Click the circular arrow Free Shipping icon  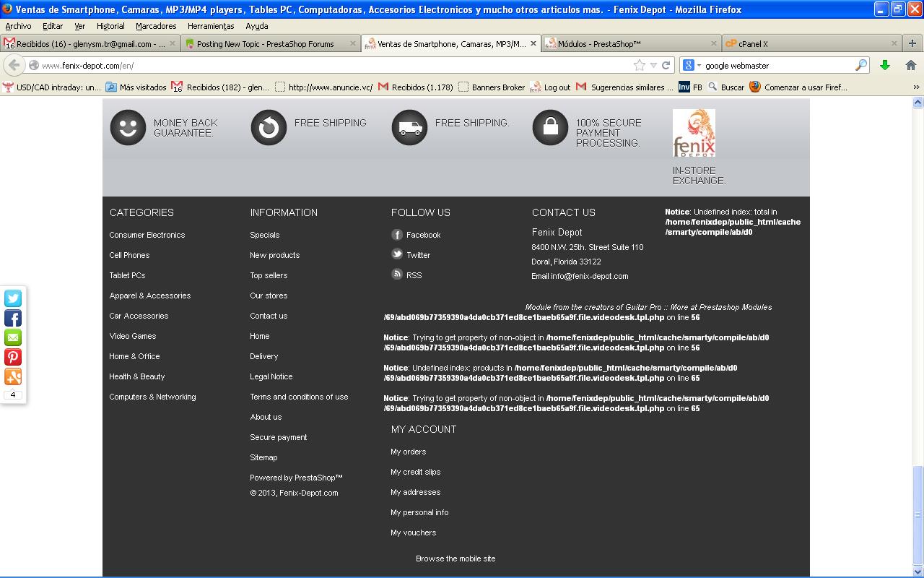(269, 127)
